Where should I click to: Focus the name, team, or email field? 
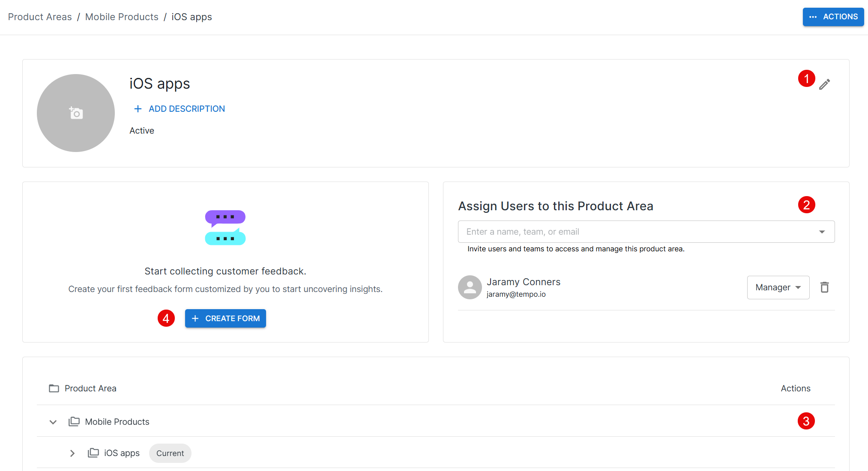(x=634, y=232)
